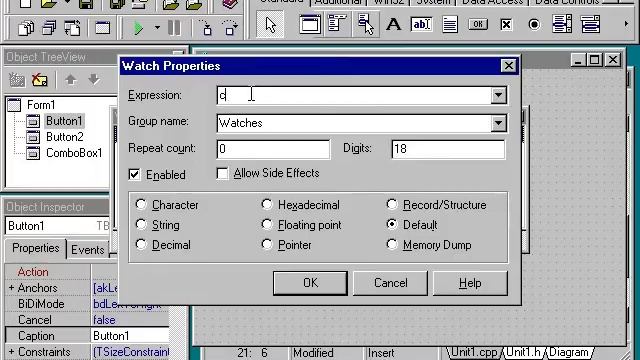Viewport: 640px width, 360px height.
Task: Pick the Edit (ab) component
Action: [x=421, y=24]
